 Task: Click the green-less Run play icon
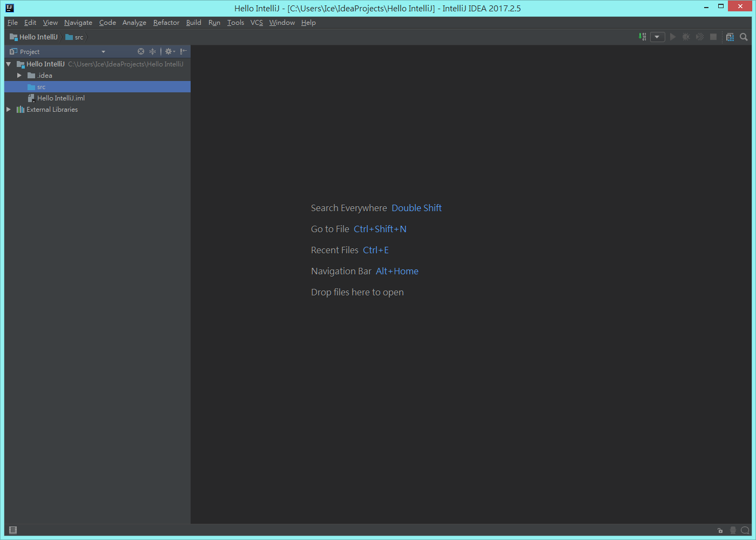(673, 37)
